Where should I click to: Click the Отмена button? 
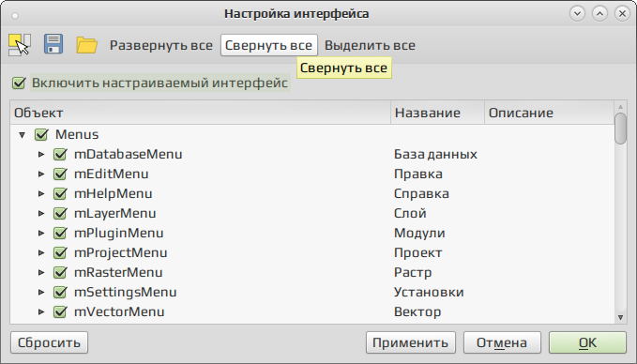coord(502,342)
